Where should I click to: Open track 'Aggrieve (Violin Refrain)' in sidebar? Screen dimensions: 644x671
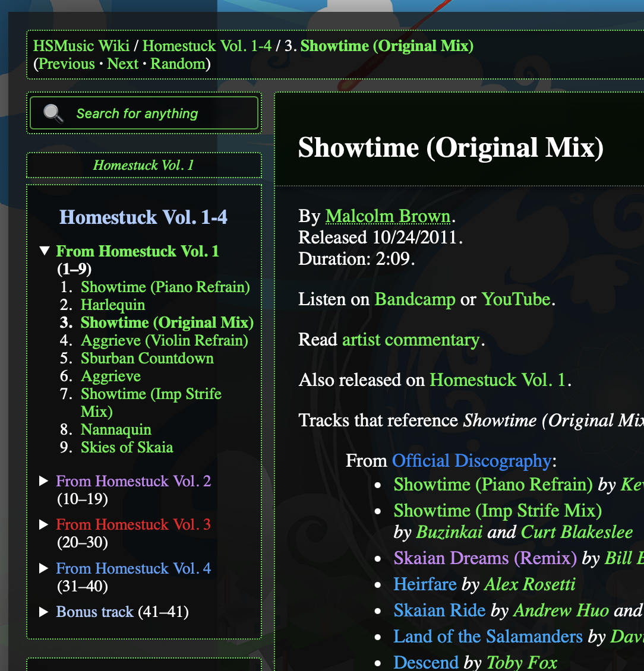coord(165,340)
